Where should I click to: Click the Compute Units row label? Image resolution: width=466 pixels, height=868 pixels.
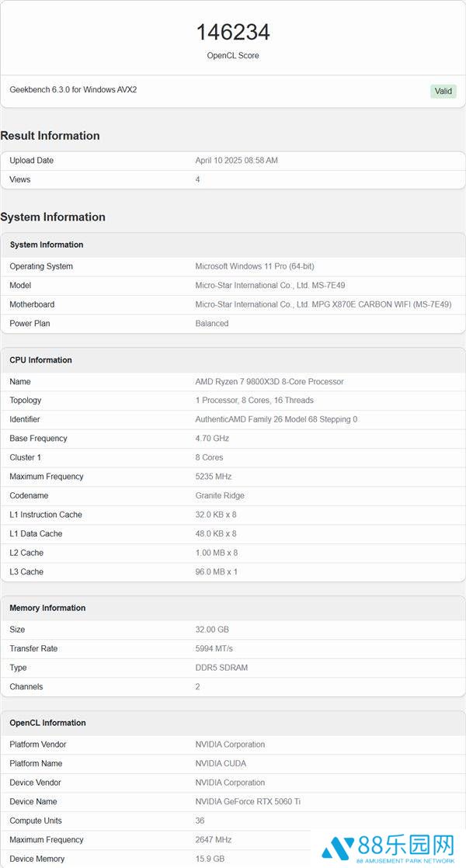(36, 821)
